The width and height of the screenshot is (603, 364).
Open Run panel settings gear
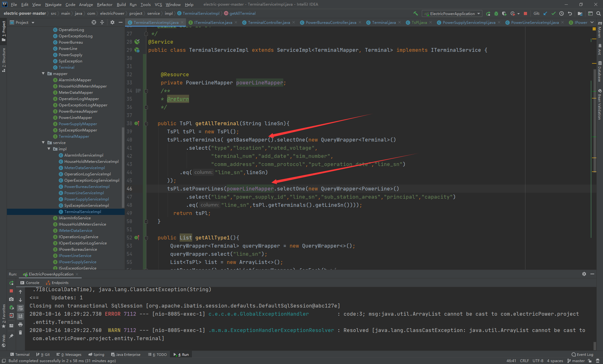[584, 274]
